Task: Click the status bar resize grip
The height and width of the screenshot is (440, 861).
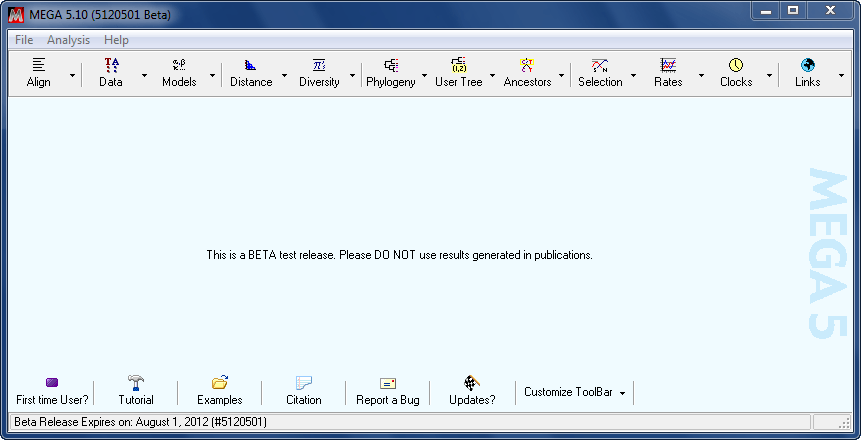Action: coord(844,423)
